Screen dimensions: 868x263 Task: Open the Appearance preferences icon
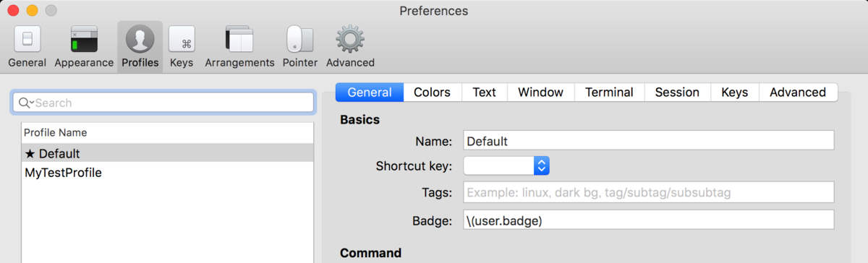coord(84,40)
